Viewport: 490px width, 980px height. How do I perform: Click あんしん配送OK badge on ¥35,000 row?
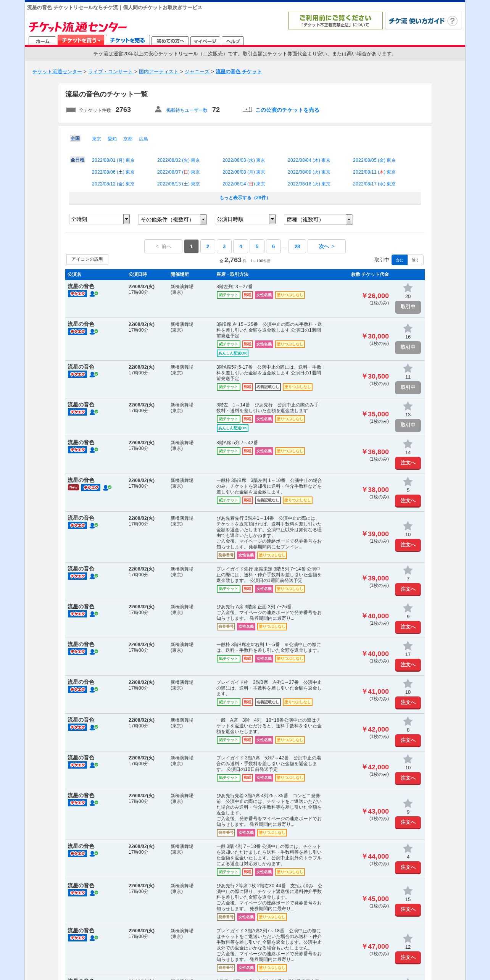[x=233, y=428]
